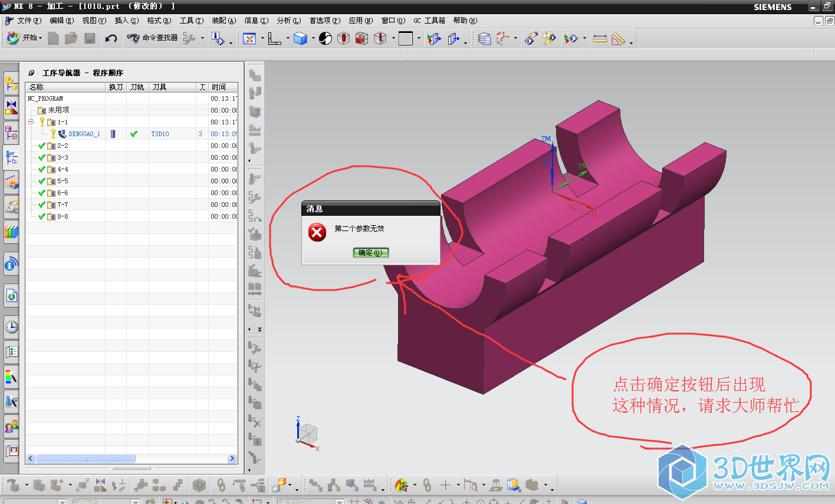The width and height of the screenshot is (835, 504).
Task: Open the 工具(T) Tools menu
Action: click(192, 21)
